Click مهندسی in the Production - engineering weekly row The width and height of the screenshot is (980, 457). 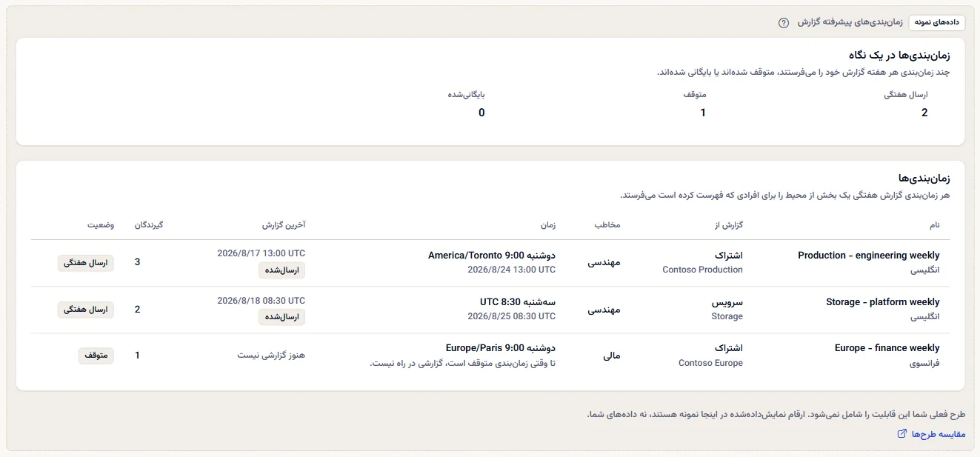[x=604, y=263]
